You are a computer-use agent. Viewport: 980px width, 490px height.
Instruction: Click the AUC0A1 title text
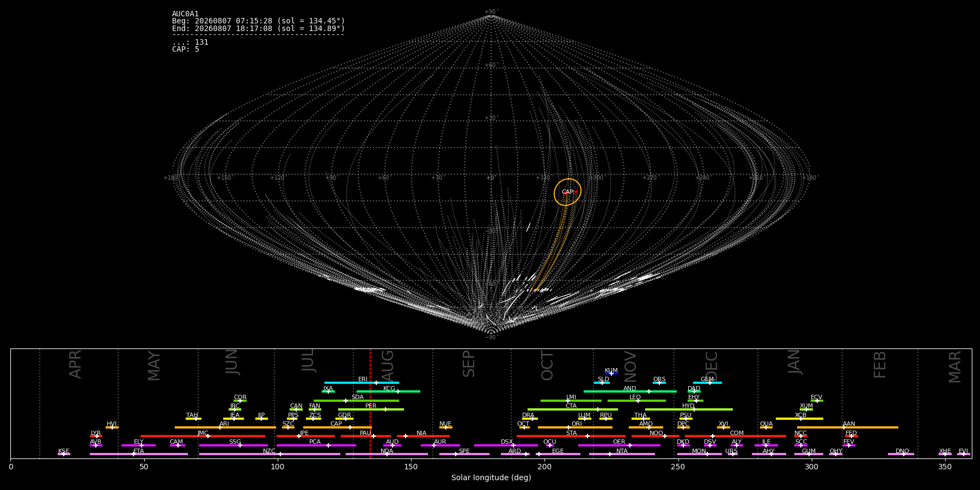(x=186, y=14)
